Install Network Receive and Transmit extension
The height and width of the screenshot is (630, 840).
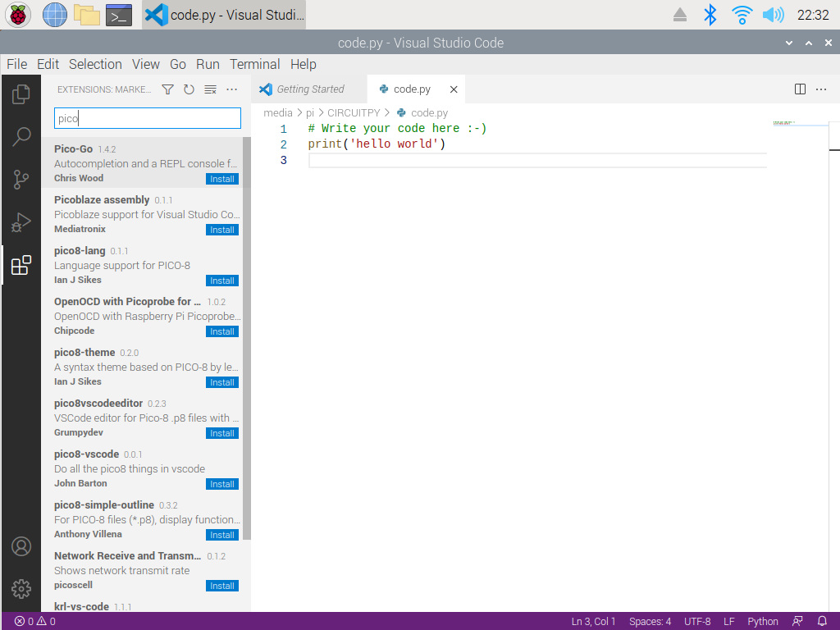222,586
